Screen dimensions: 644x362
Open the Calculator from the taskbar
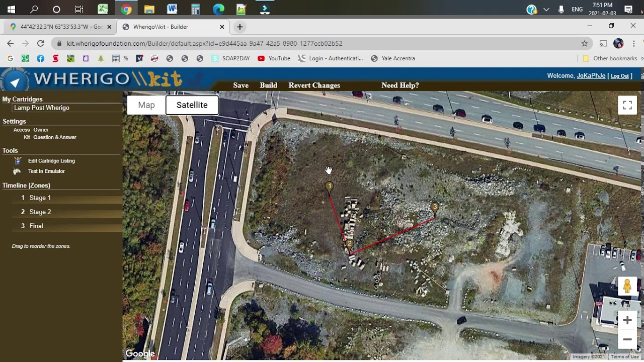click(x=195, y=9)
